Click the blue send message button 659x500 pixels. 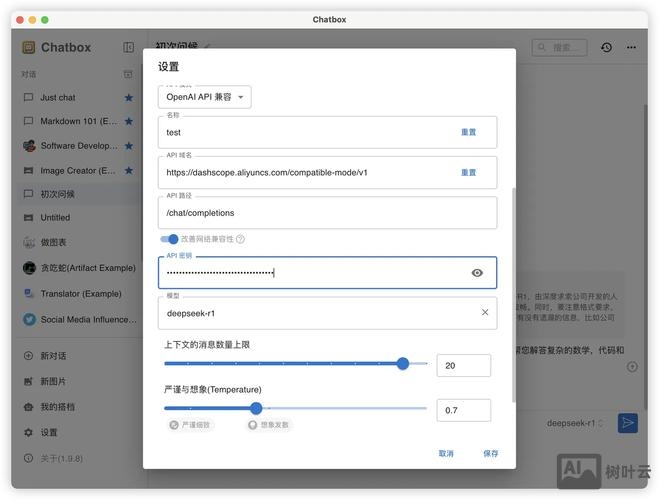tap(627, 423)
